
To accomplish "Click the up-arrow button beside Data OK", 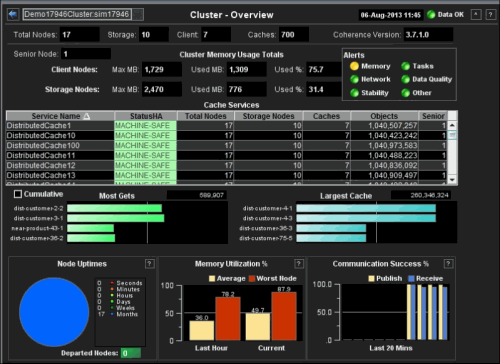I will (x=476, y=15).
